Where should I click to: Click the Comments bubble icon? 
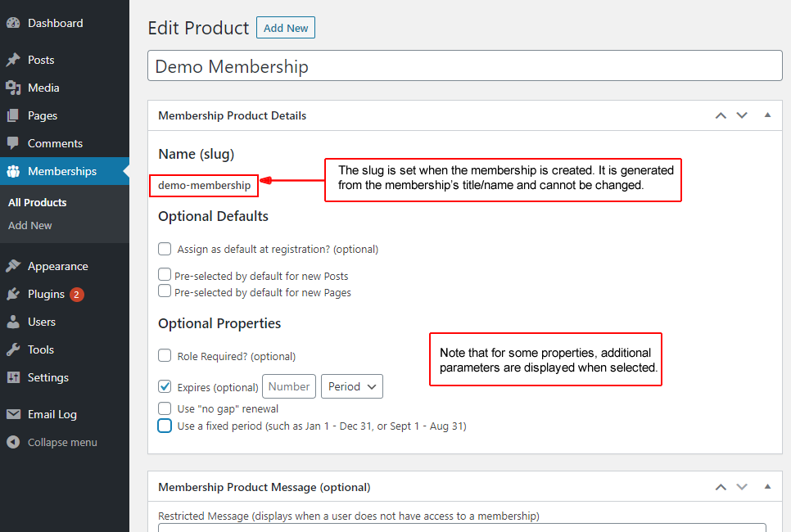pyautogui.click(x=13, y=143)
